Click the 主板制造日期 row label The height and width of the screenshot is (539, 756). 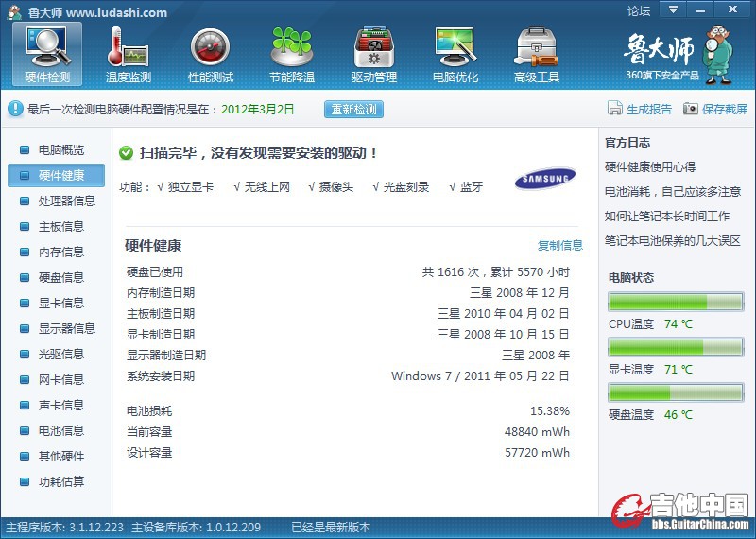click(161, 314)
